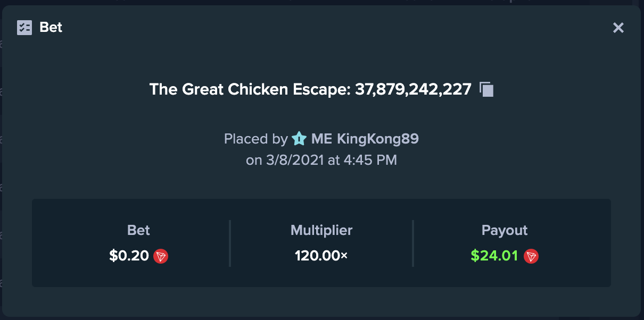Screen dimensions: 644x320
Task: Click the divider between Multiplier and Payout
Action: point(413,243)
